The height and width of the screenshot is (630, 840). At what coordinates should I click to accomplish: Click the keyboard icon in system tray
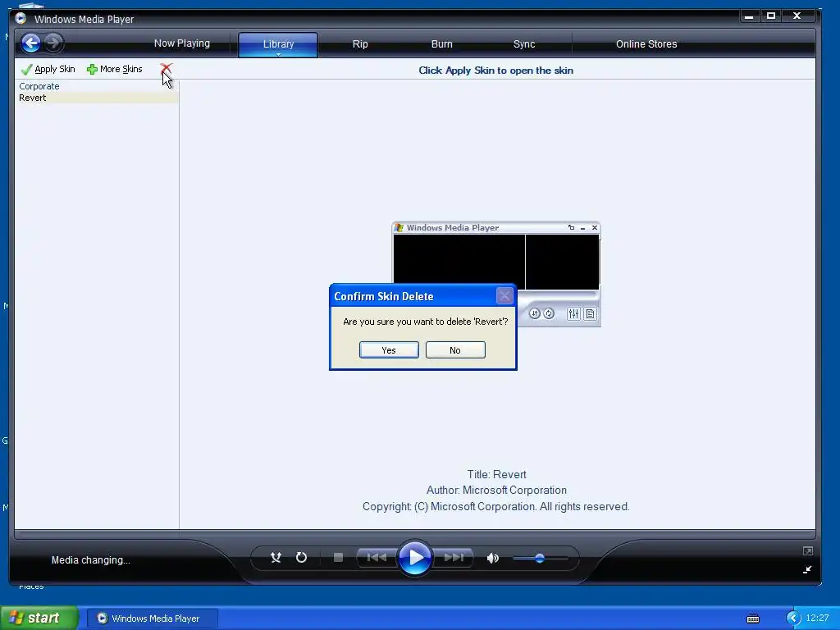(753, 619)
